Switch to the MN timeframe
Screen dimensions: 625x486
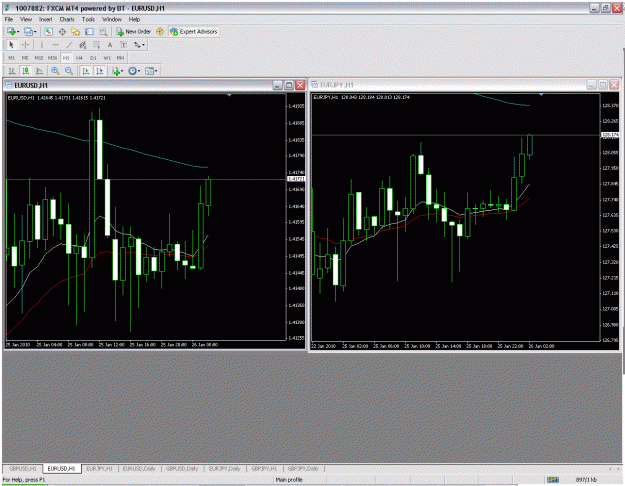[120, 58]
